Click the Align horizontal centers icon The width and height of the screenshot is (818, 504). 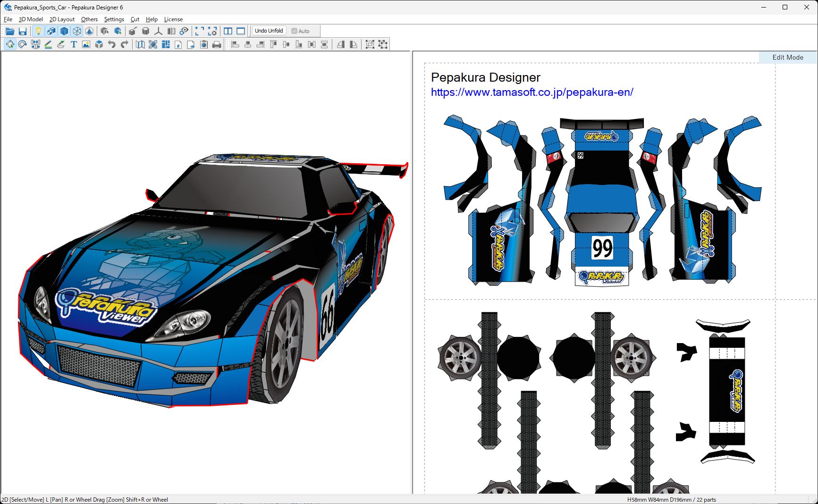pos(248,44)
